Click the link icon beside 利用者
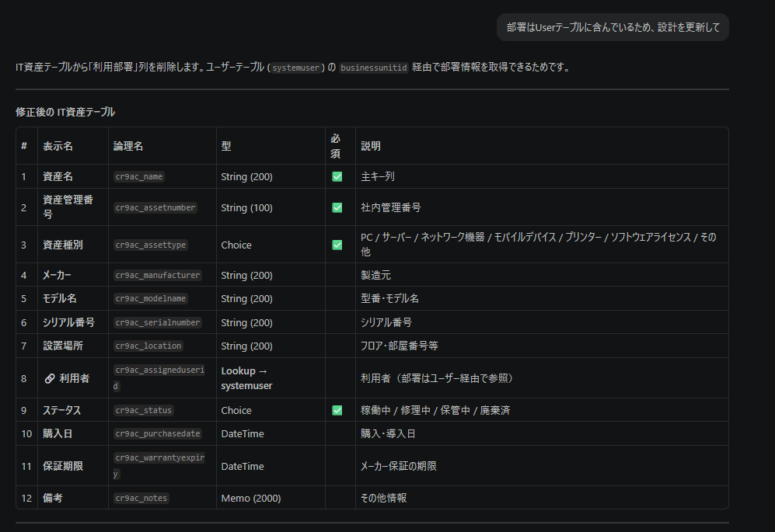Image resolution: width=775 pixels, height=532 pixels. (x=50, y=378)
